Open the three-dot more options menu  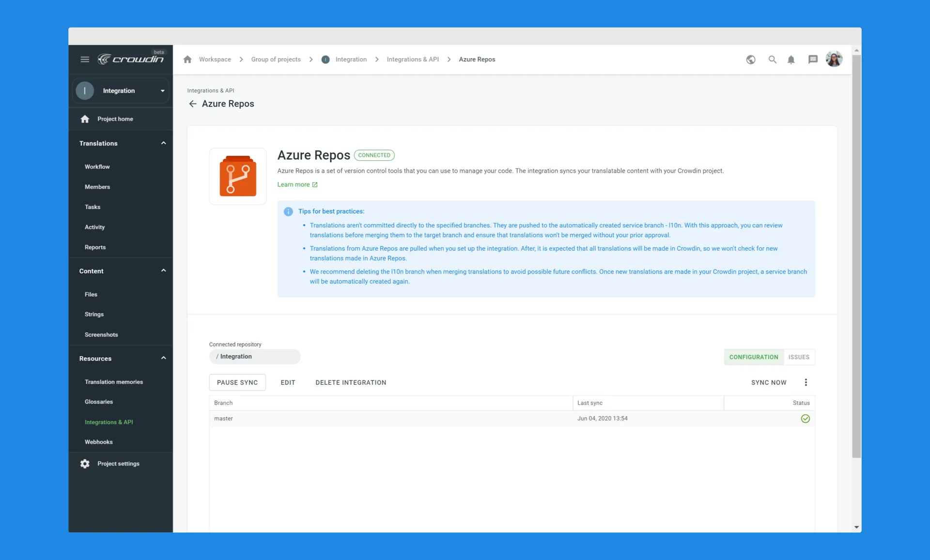[x=806, y=382]
